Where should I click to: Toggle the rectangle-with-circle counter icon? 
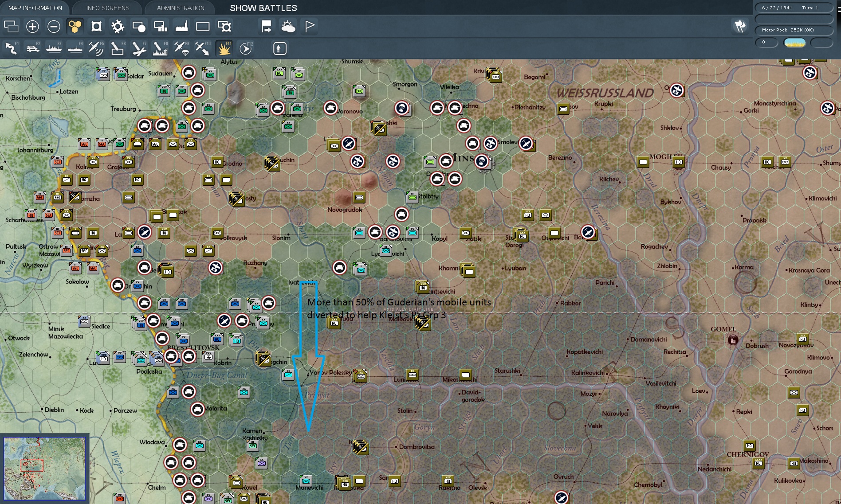[x=139, y=27]
